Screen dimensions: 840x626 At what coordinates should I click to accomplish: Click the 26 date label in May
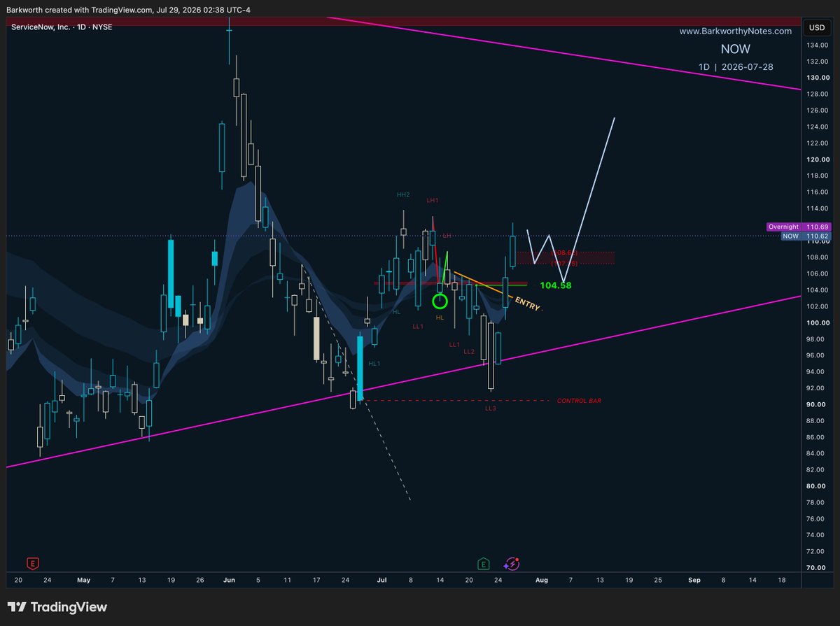click(200, 580)
